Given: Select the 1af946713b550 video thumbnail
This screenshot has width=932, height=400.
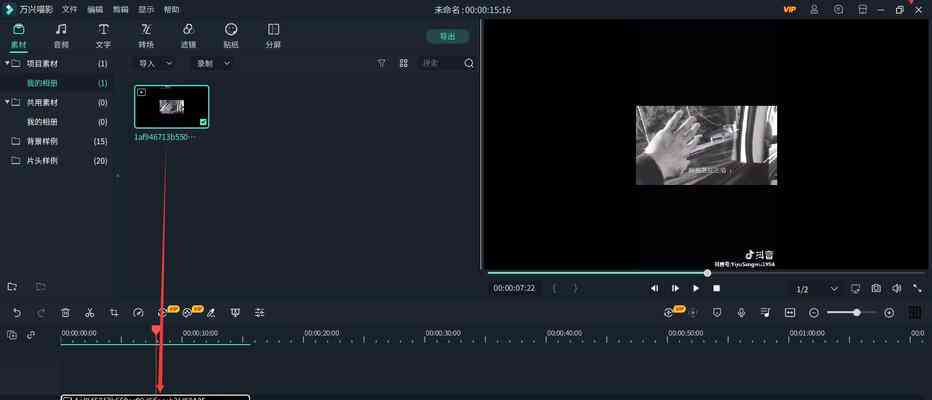Looking at the screenshot, I should click(x=171, y=106).
